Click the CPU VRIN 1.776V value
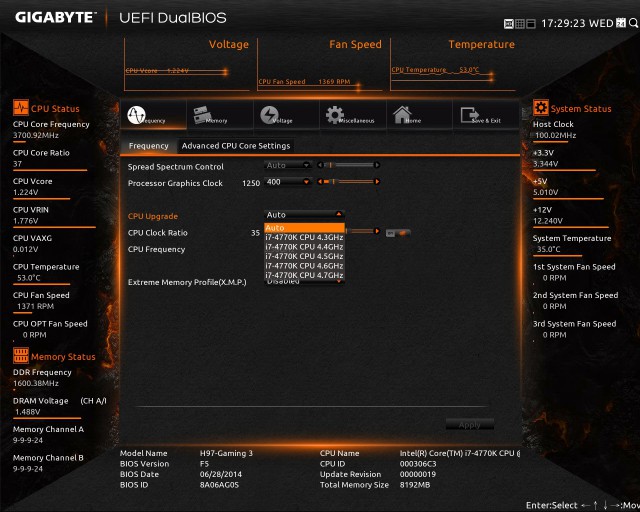 [x=25, y=220]
